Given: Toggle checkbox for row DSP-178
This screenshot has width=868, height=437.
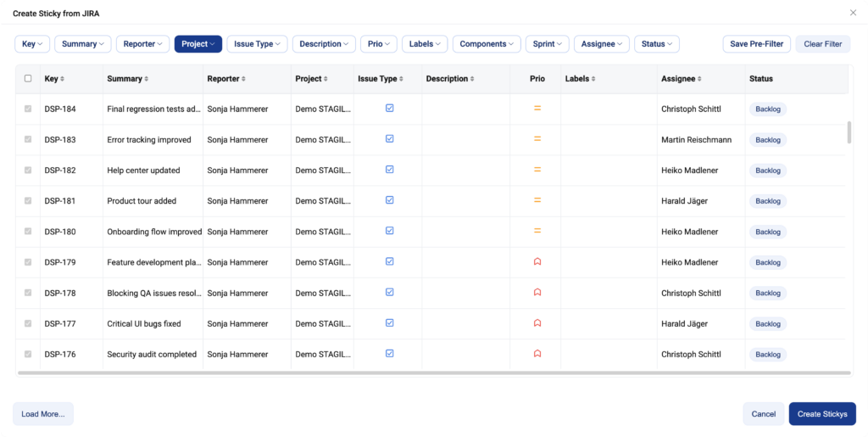Looking at the screenshot, I should tap(28, 293).
